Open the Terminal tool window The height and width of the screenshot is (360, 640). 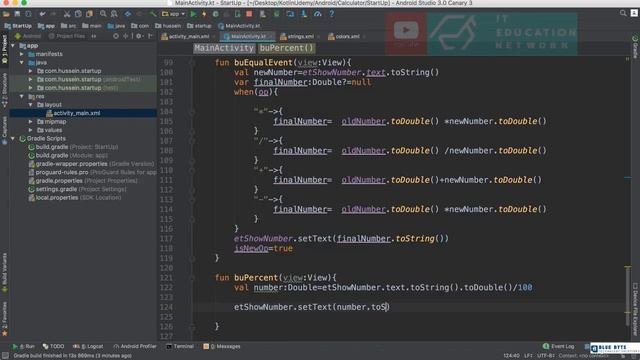pos(180,346)
